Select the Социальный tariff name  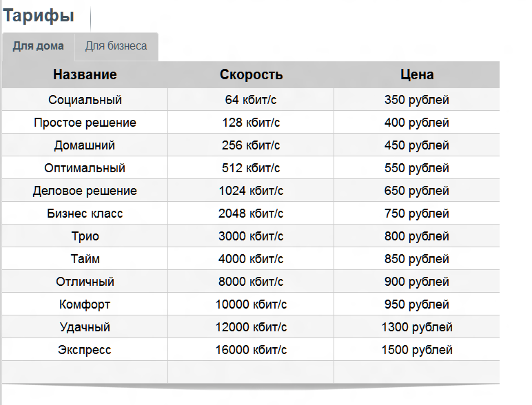[x=85, y=100]
